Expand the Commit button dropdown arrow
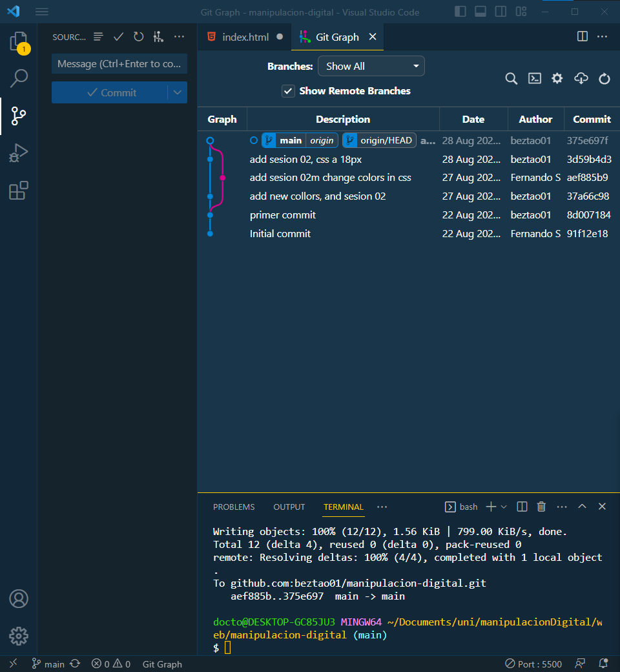 178,92
